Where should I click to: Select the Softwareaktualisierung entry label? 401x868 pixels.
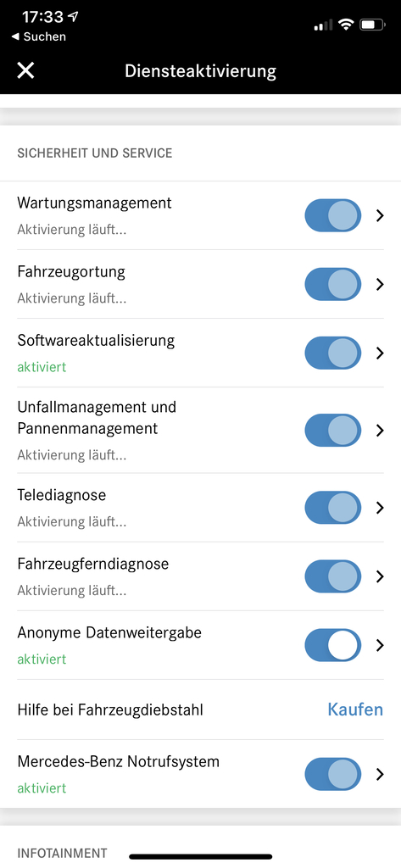coord(96,340)
